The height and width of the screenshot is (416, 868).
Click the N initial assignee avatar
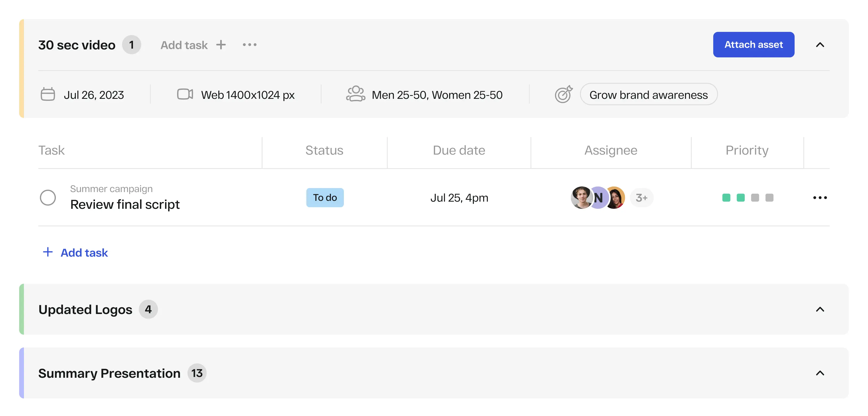[599, 198]
